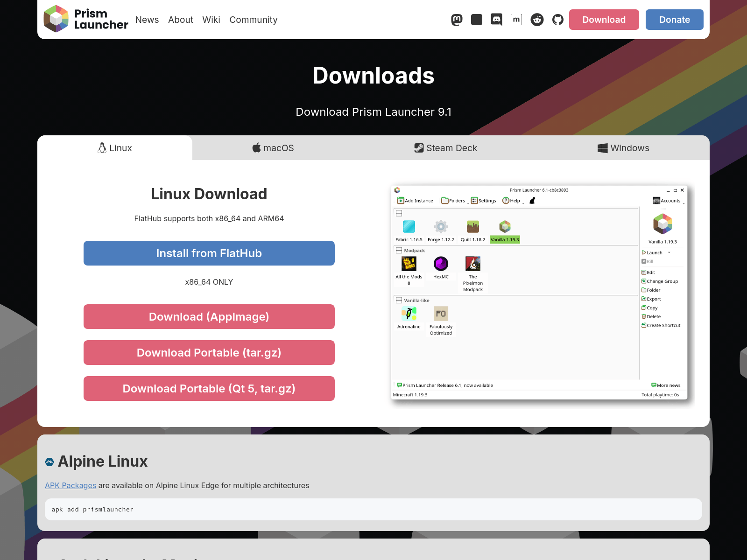
Task: Click the blank square social icon
Action: [x=477, y=20]
